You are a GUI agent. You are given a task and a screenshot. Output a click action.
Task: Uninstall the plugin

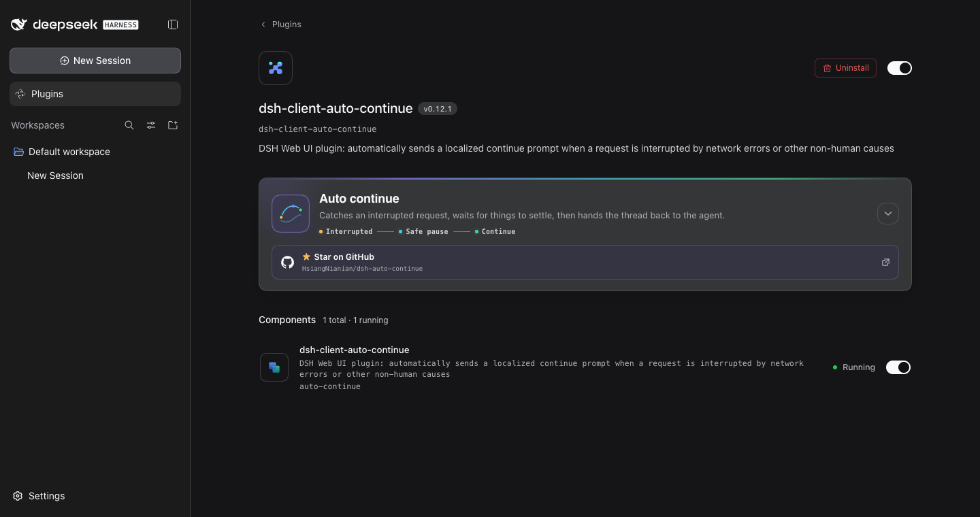click(845, 68)
